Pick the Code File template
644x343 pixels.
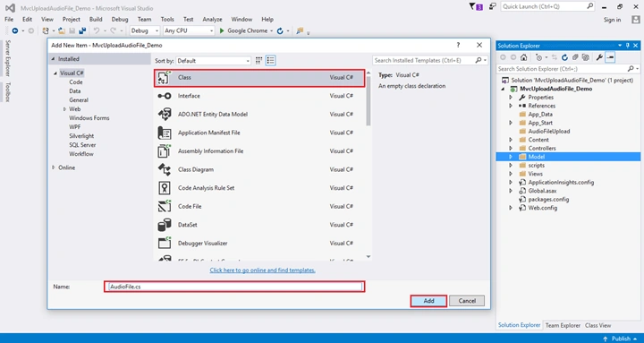click(x=259, y=207)
